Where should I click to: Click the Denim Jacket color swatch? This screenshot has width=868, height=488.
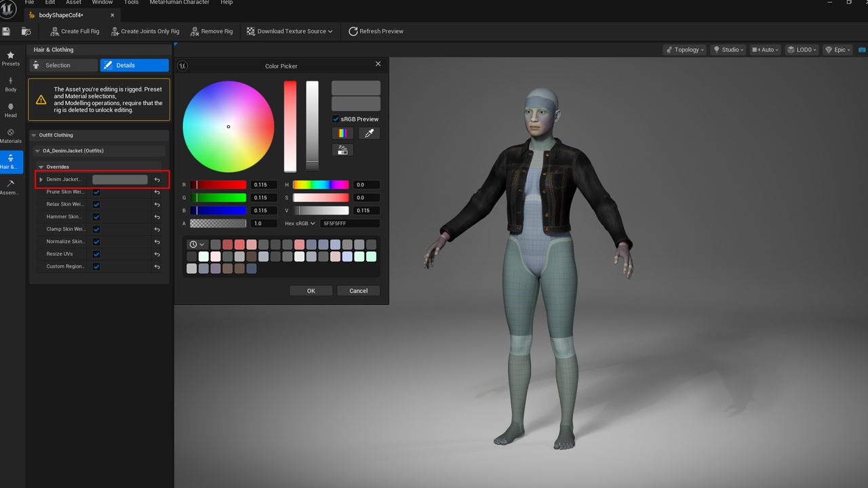point(120,180)
